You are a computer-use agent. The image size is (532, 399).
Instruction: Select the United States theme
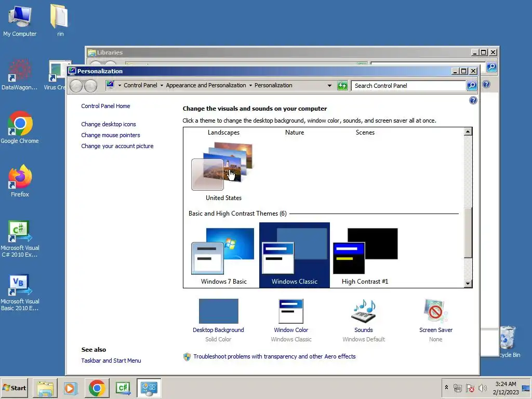(223, 171)
